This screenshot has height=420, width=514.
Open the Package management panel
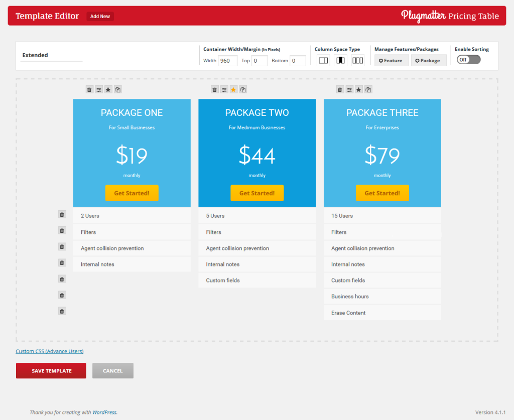click(428, 60)
